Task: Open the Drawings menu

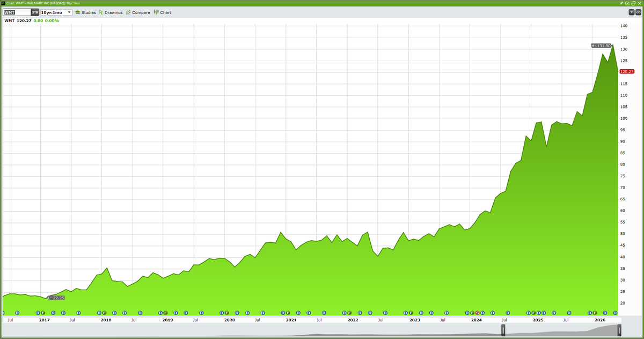Action: point(111,12)
